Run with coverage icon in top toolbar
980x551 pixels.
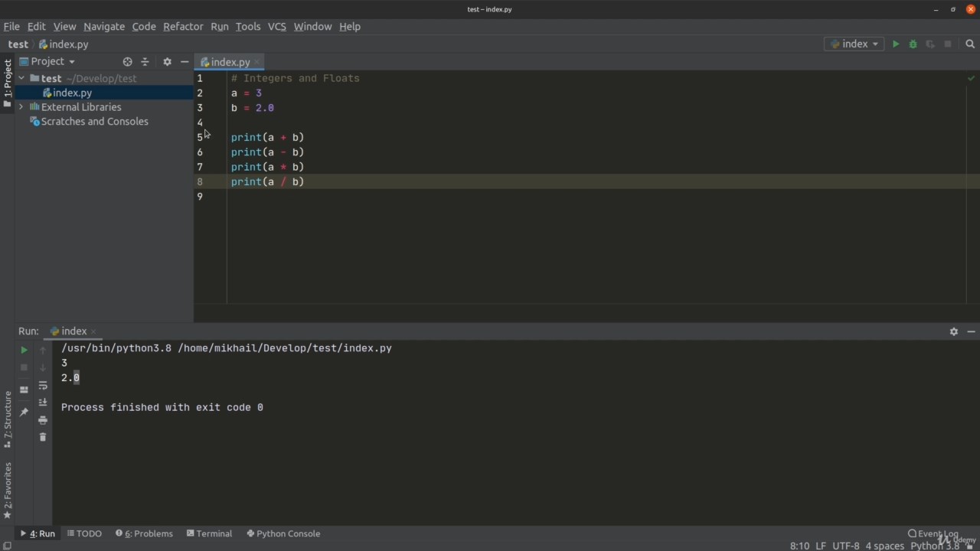(x=930, y=44)
